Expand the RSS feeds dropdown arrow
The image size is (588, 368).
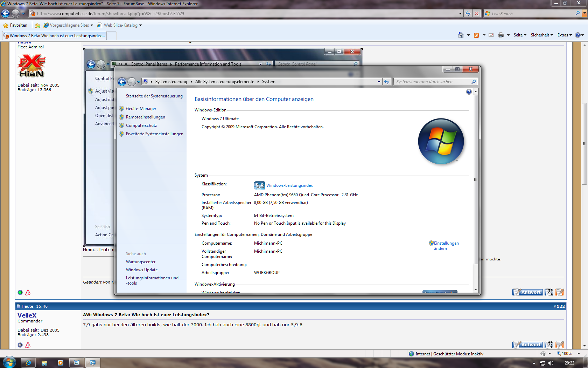484,35
